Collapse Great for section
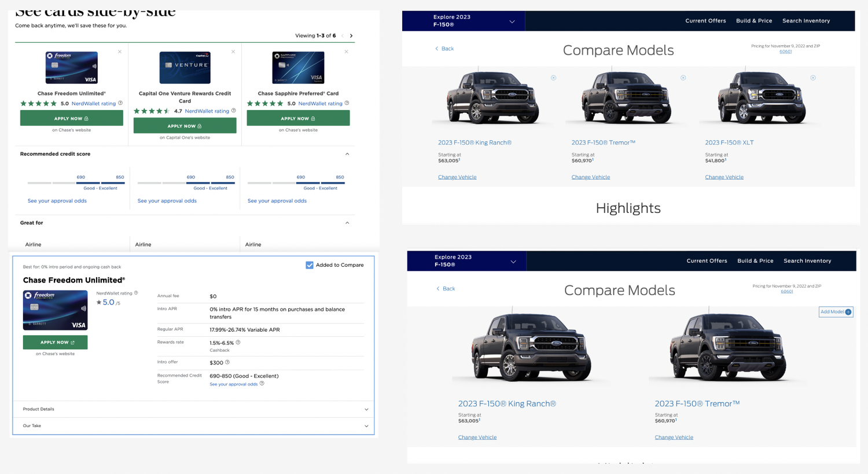 coord(347,223)
